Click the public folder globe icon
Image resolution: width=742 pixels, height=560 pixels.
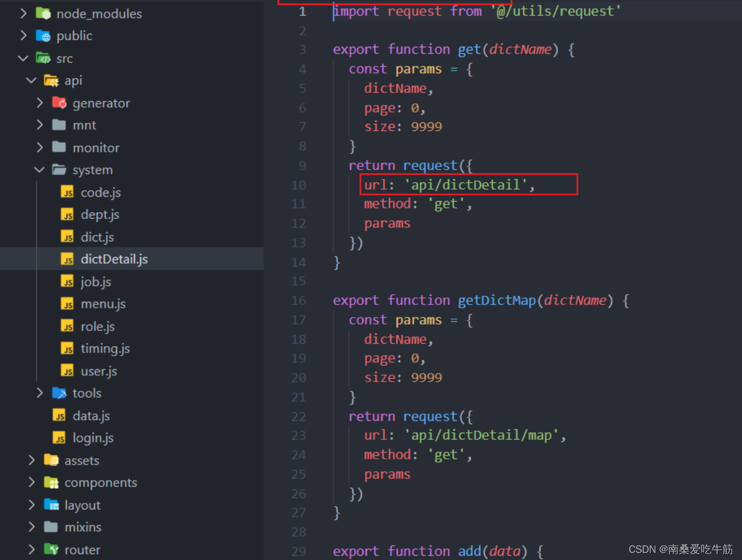[x=43, y=36]
